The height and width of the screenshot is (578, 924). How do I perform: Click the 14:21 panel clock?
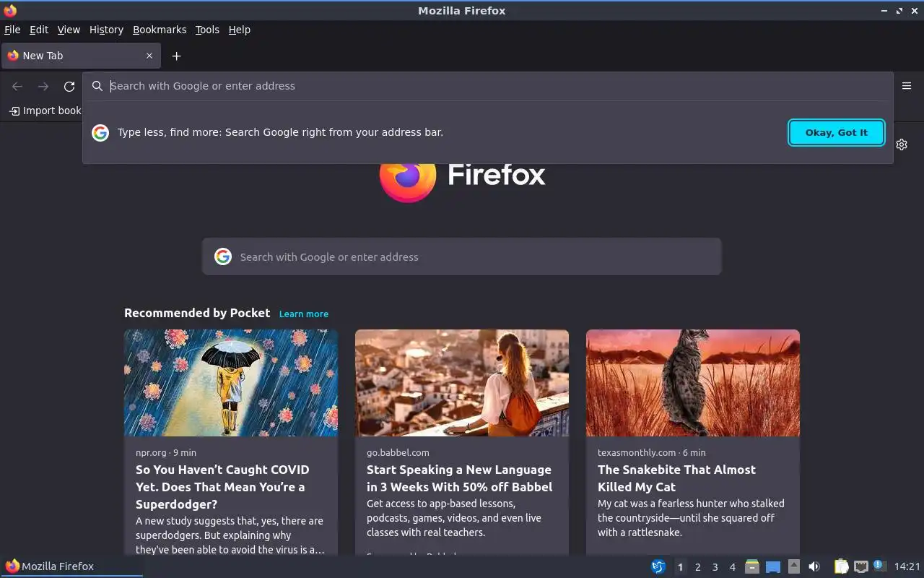point(907,566)
